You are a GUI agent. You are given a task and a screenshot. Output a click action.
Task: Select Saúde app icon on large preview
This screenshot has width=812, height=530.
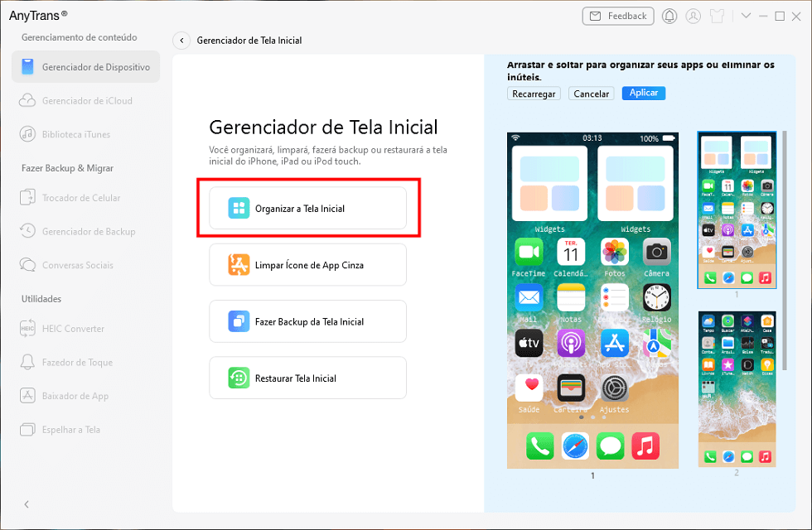pyautogui.click(x=529, y=388)
